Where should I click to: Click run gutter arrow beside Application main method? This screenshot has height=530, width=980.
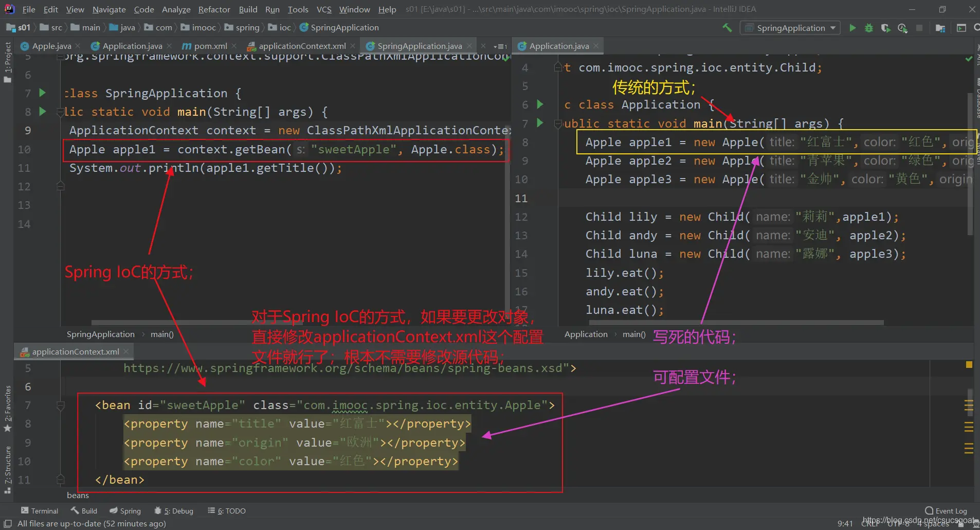tap(540, 123)
